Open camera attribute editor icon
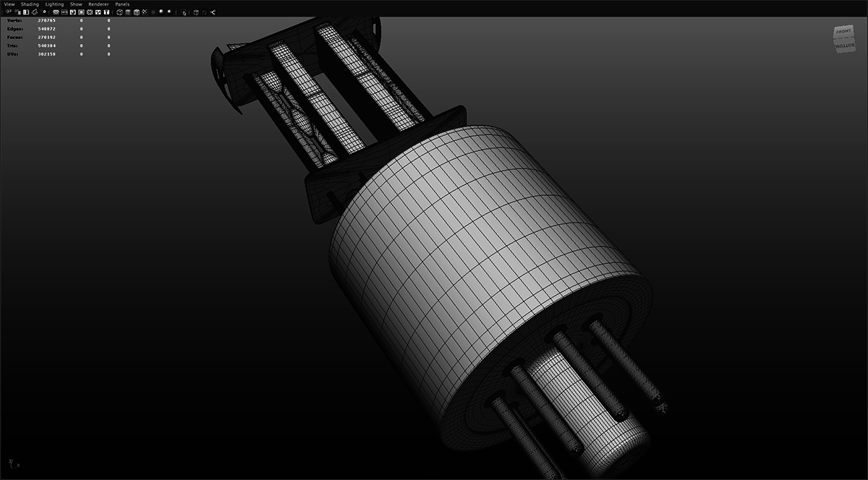The height and width of the screenshot is (480, 868). click(26, 12)
